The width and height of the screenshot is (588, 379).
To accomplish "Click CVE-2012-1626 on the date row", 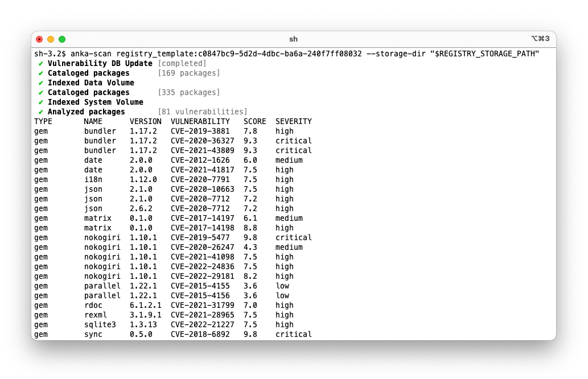I will [x=200, y=160].
